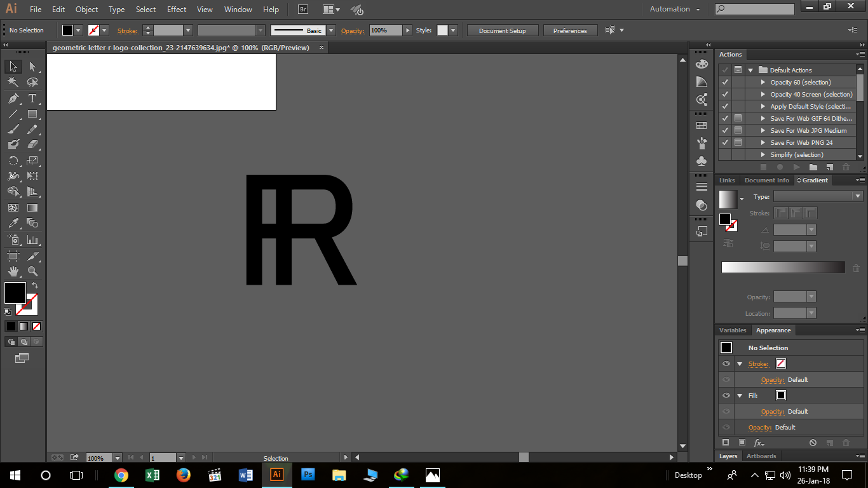Collapse the Fill attribute in Appearance

point(740,395)
